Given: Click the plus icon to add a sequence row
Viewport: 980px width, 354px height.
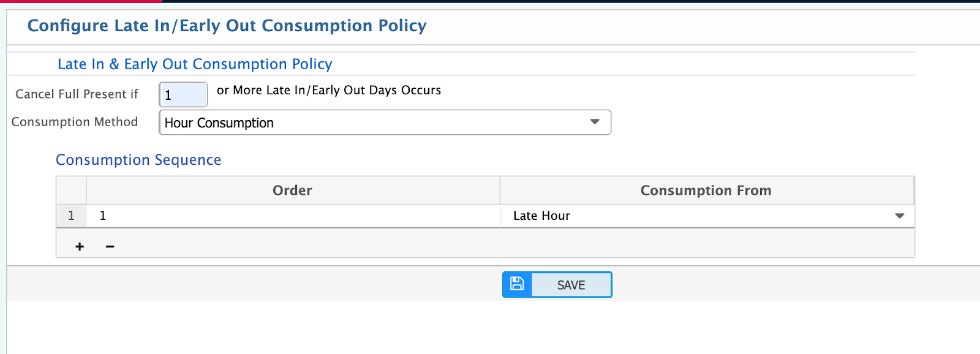Looking at the screenshot, I should (79, 246).
